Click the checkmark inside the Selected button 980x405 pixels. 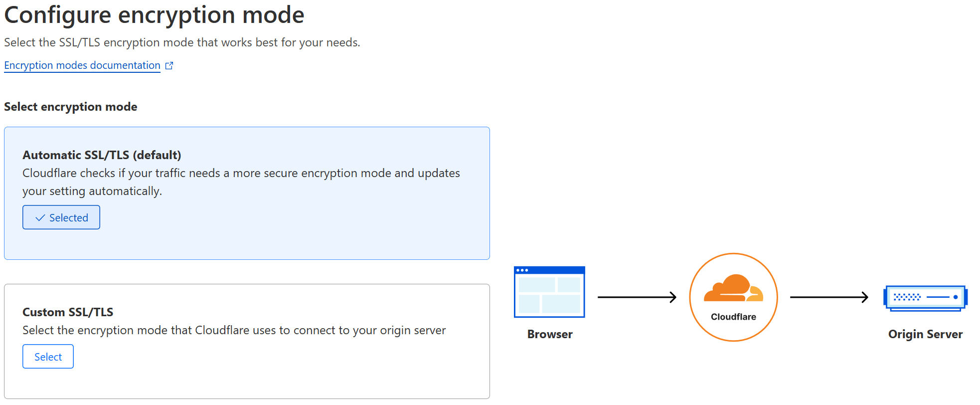[40, 217]
